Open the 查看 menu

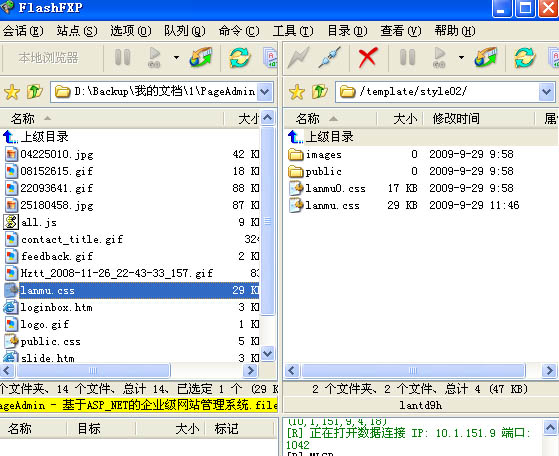401,31
